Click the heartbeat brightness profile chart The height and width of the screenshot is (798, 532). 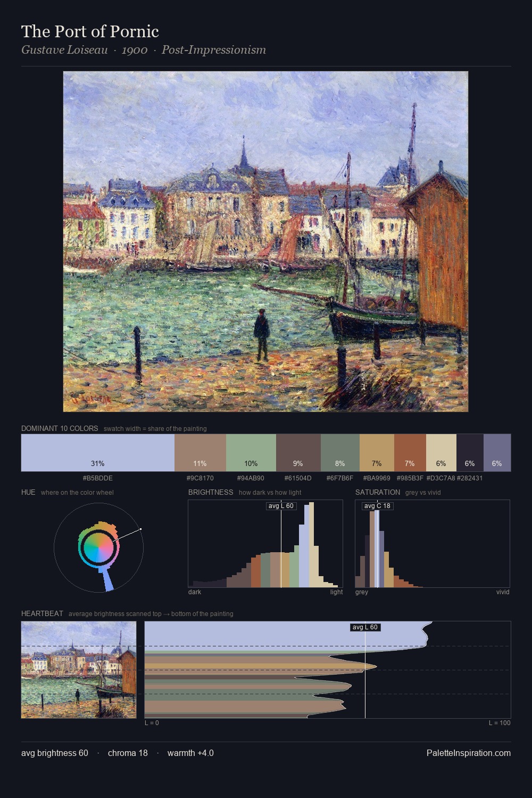click(328, 670)
